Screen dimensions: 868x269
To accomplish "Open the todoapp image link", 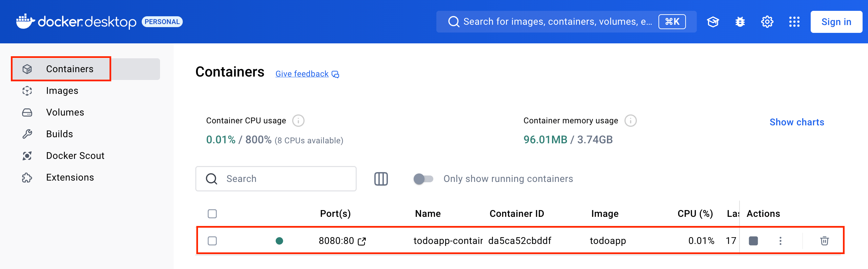I will coord(608,241).
